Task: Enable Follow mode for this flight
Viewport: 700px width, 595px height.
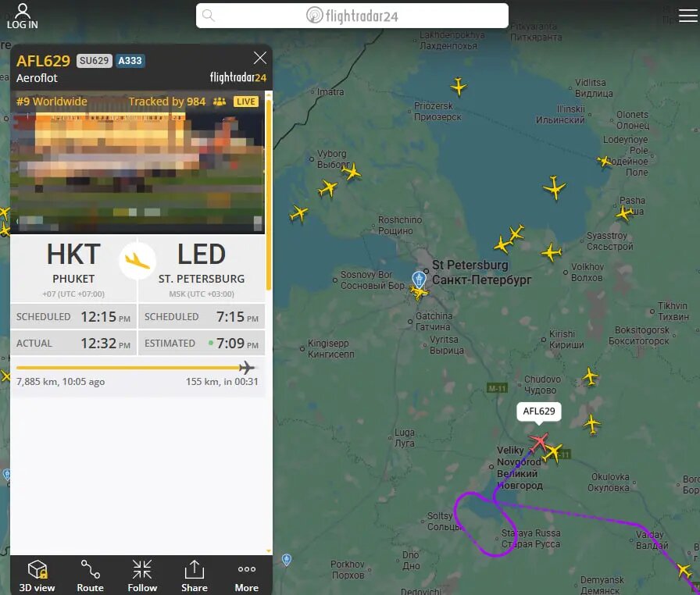Action: coord(141,574)
